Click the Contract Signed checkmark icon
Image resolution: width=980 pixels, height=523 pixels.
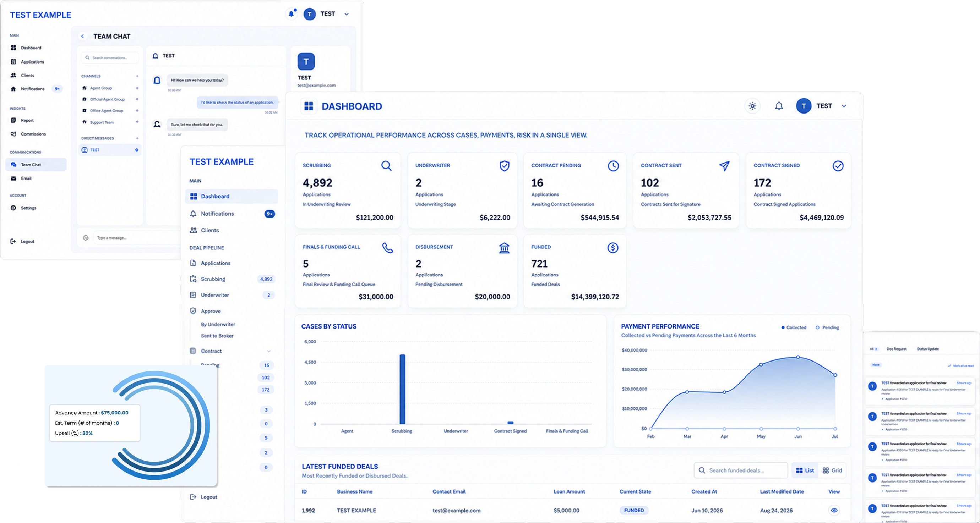(x=838, y=166)
